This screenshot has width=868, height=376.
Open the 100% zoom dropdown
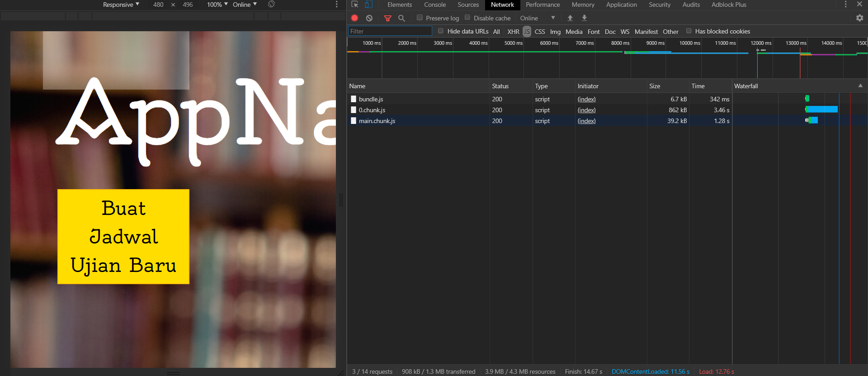click(217, 5)
